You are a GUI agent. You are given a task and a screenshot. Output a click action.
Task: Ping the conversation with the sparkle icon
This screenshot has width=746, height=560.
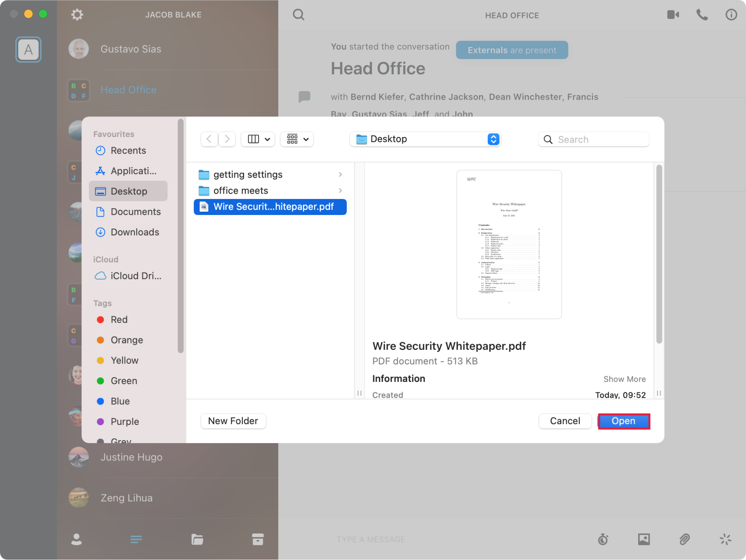(x=725, y=539)
